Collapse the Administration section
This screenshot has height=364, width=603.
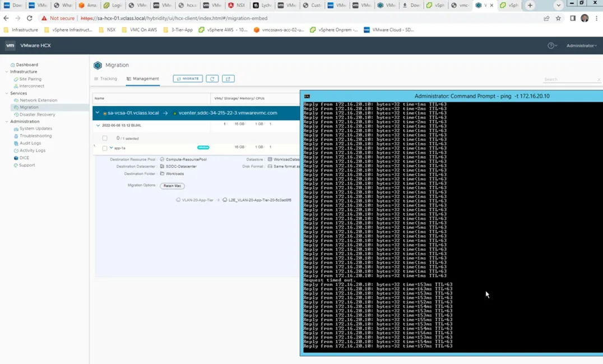7,122
